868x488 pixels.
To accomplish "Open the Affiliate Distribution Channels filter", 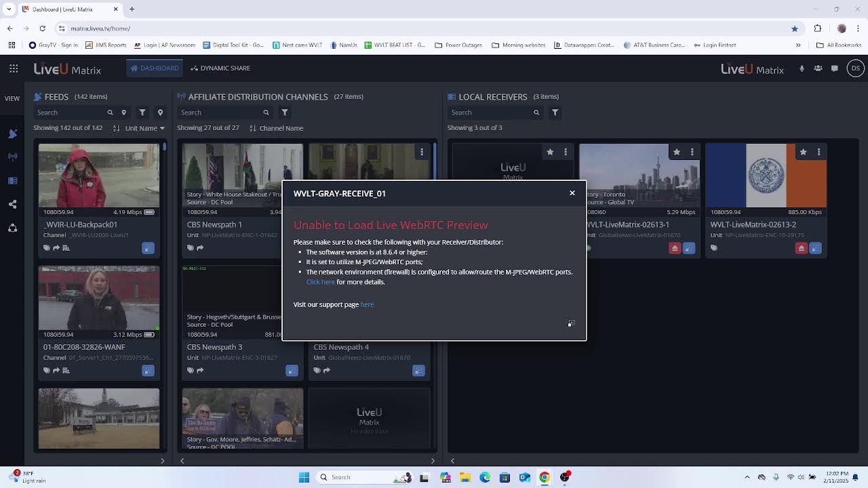I will point(285,113).
